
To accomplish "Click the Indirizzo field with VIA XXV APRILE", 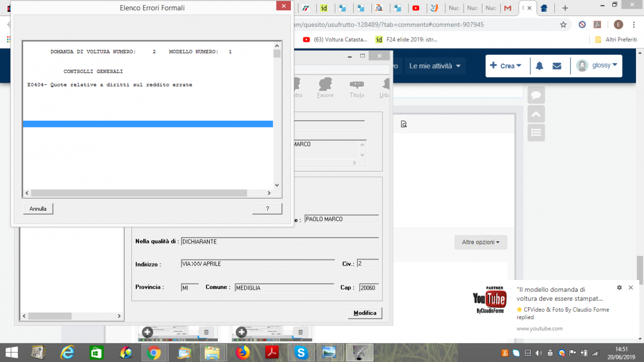I will pyautogui.click(x=258, y=264).
